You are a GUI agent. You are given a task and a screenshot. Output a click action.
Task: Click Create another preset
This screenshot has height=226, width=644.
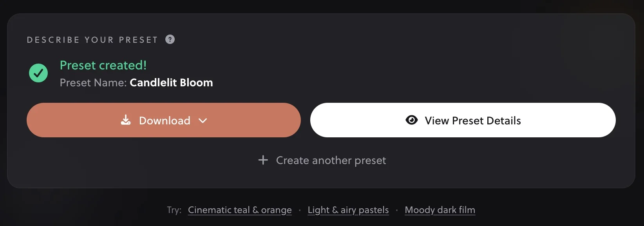click(331, 160)
